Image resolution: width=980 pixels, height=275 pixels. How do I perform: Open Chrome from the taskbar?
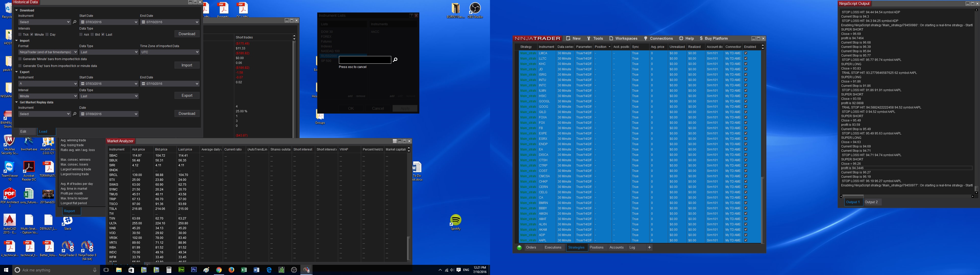point(219,270)
